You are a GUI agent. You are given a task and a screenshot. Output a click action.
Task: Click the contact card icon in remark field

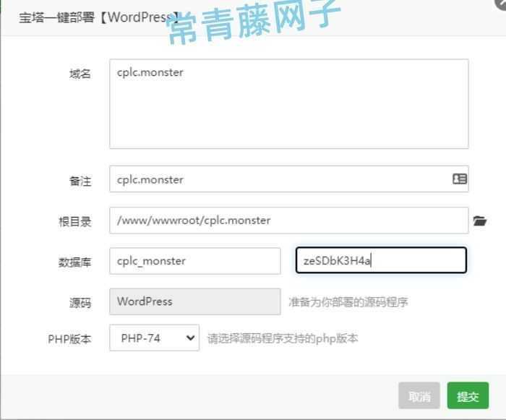tap(460, 179)
